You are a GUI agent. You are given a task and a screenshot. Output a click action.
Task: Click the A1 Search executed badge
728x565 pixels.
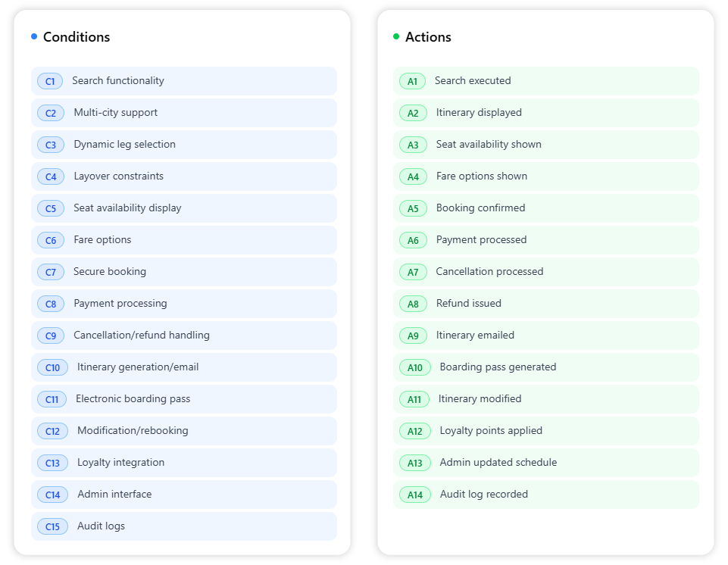[412, 81]
